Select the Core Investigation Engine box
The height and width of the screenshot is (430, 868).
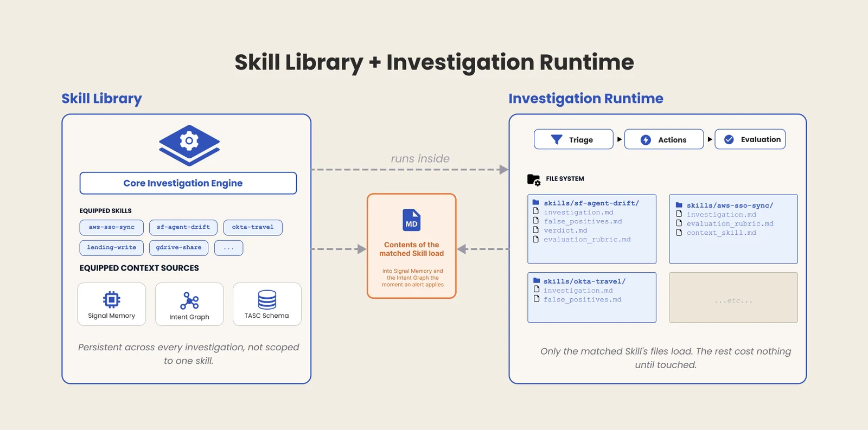188,183
